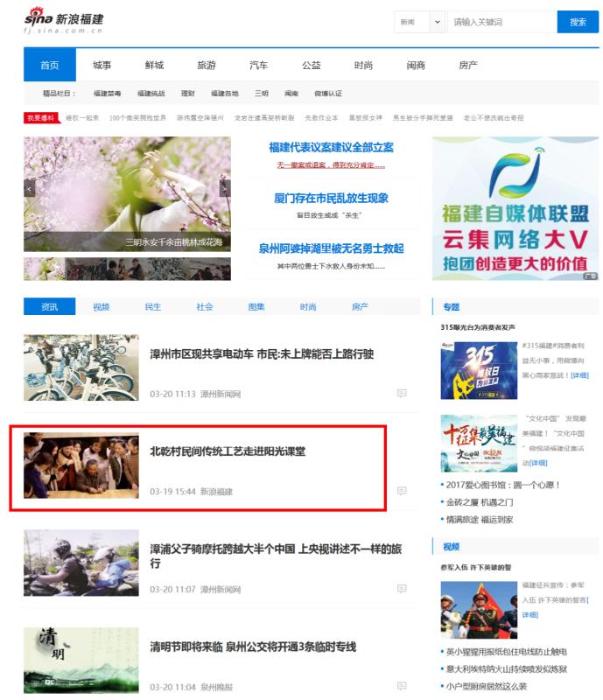Open article 清明节即将来临 泉州公交

point(253,647)
